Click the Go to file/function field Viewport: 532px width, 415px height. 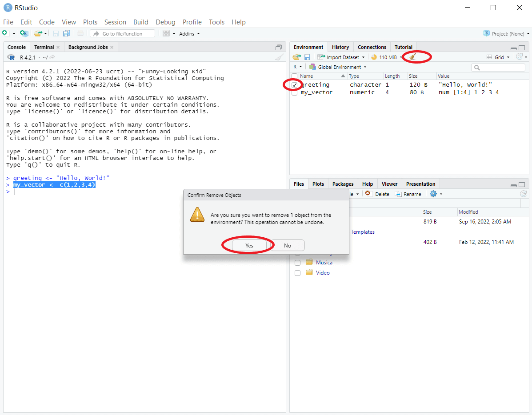(x=123, y=34)
